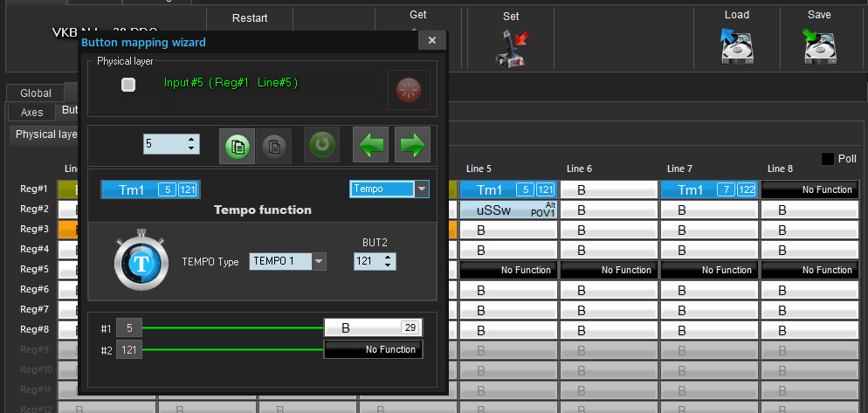Click the Set joystick icon
Viewport: 868px width, 413px height.
pyautogui.click(x=510, y=48)
